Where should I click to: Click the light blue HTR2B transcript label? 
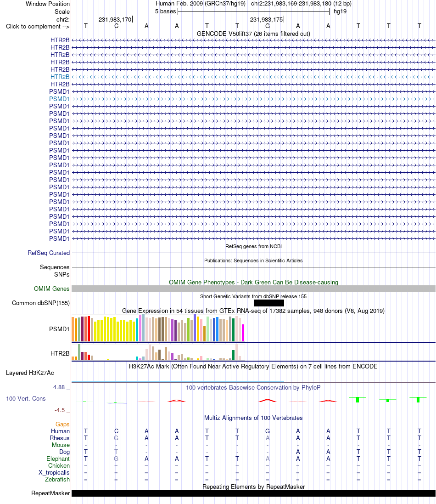click(x=60, y=77)
